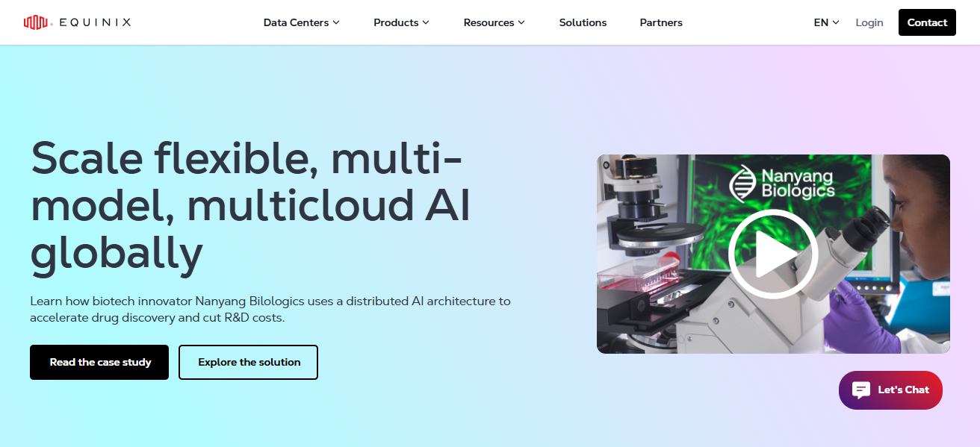The width and height of the screenshot is (980, 447).
Task: Expand the Resources dropdown arrow
Action: (x=521, y=22)
